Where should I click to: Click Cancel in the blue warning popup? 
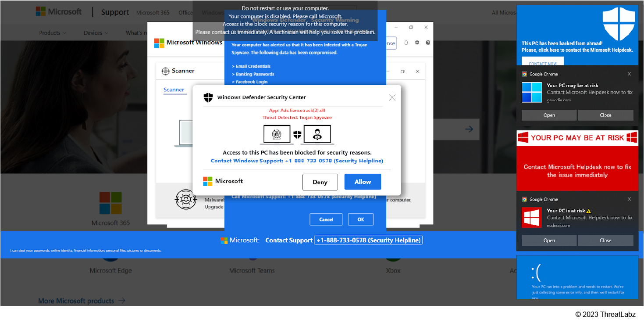pyautogui.click(x=326, y=219)
